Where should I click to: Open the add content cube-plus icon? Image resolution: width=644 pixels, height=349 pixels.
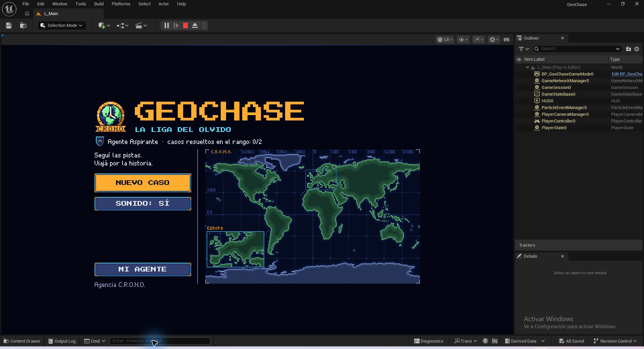point(104,26)
